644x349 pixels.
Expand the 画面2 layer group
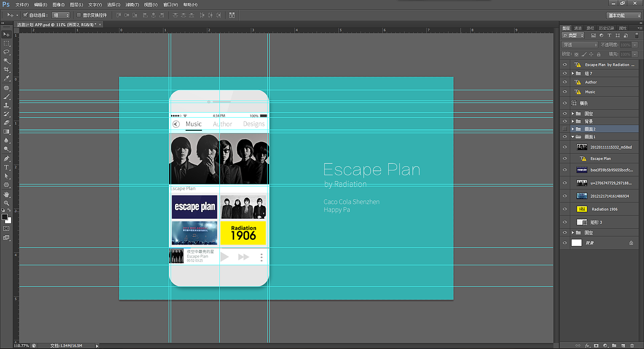(573, 129)
